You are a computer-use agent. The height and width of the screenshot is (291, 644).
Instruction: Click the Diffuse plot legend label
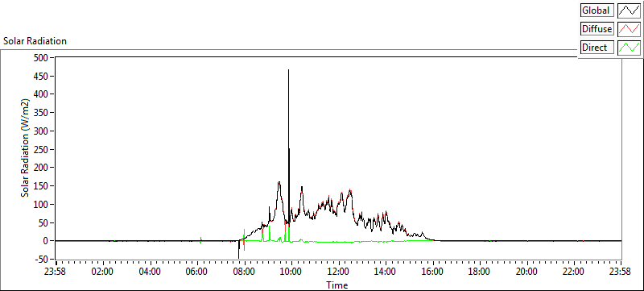point(597,29)
